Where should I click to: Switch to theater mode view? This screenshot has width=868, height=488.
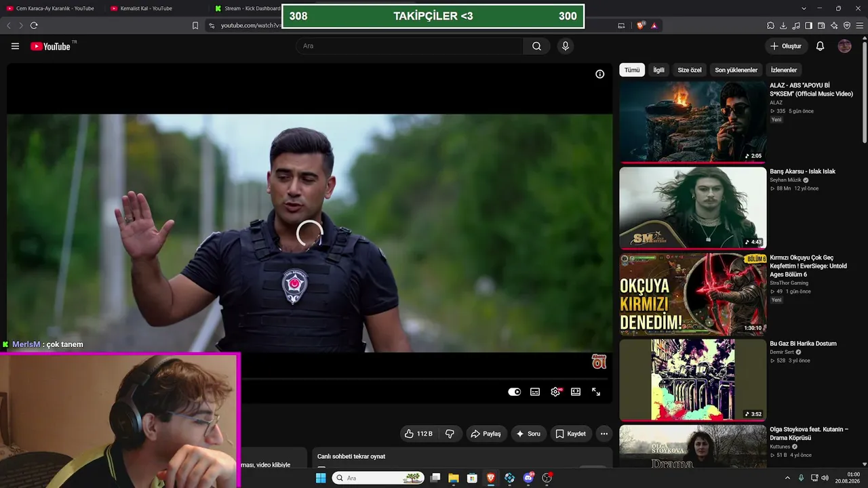point(576,392)
